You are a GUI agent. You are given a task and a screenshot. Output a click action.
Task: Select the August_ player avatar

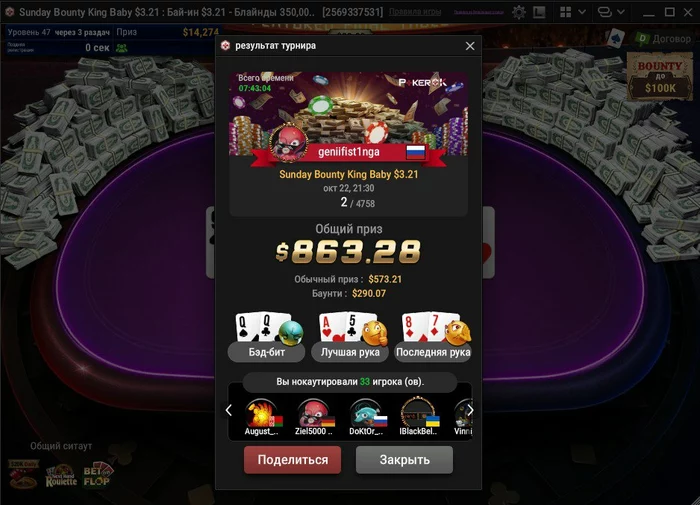tap(262, 417)
